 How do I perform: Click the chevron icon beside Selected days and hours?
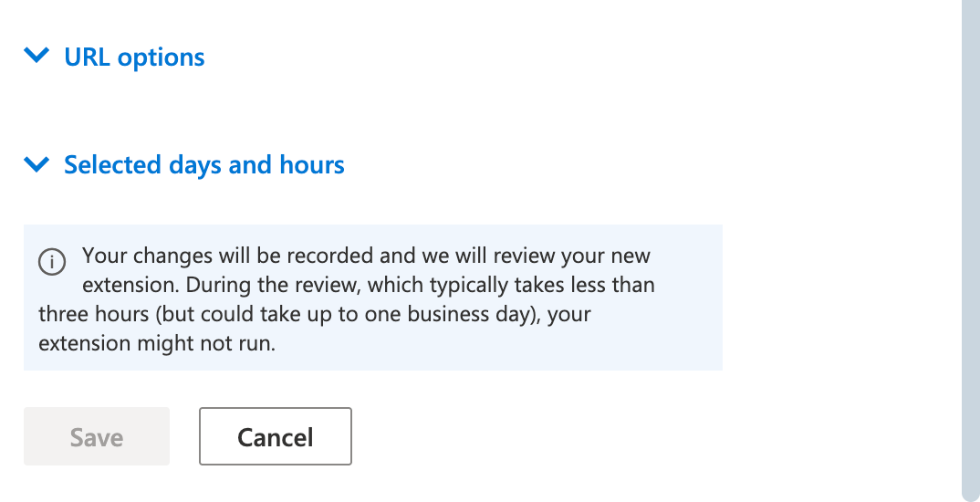tap(36, 165)
